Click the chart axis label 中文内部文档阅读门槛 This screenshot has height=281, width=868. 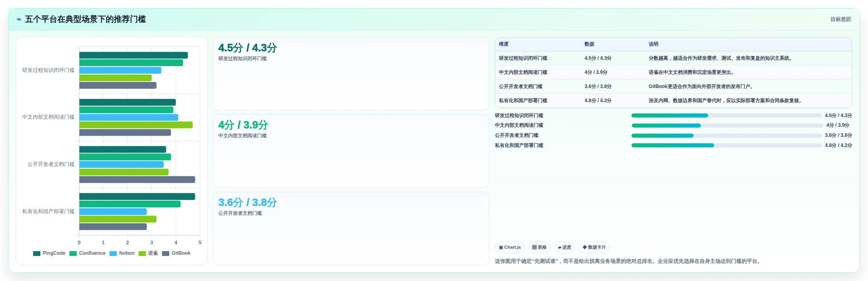[48, 117]
